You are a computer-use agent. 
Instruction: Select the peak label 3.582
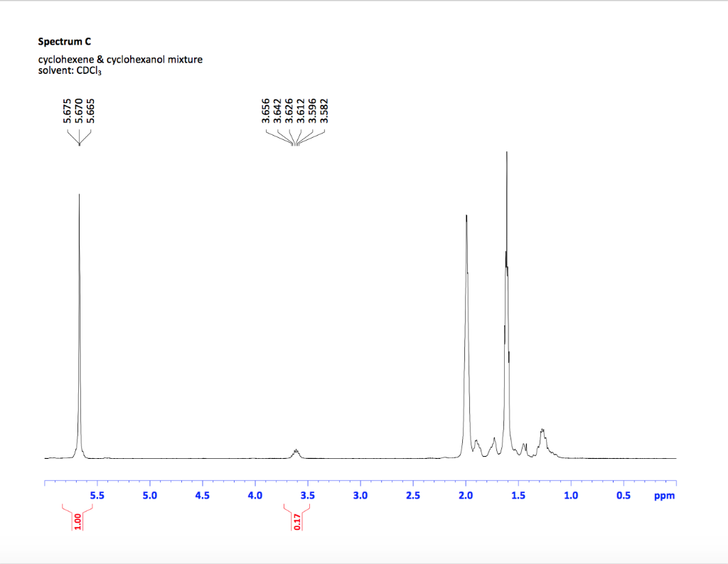click(326, 110)
